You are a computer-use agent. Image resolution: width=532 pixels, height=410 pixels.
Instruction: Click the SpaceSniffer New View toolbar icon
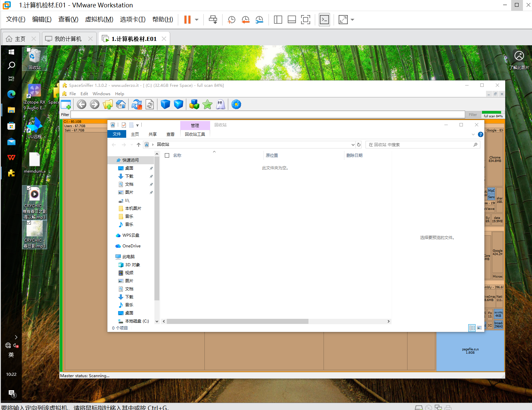pos(66,105)
